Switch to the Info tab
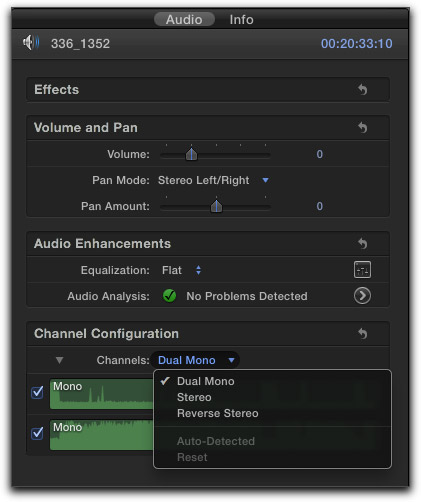The width and height of the screenshot is (421, 502). click(x=241, y=20)
